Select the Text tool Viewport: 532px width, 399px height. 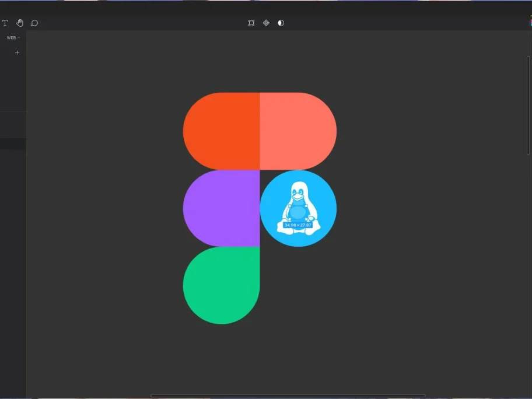click(5, 23)
